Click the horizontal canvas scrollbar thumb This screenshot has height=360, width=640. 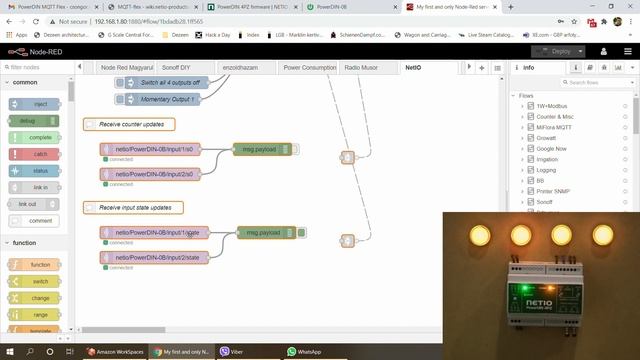(x=124, y=330)
